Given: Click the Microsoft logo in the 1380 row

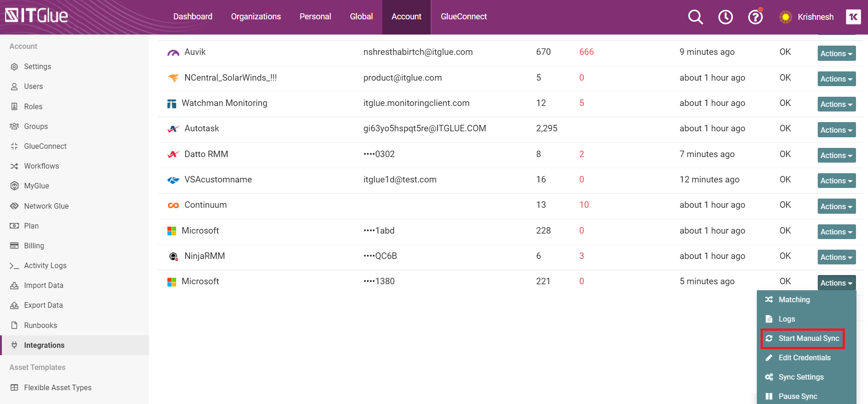Looking at the screenshot, I should click(172, 282).
